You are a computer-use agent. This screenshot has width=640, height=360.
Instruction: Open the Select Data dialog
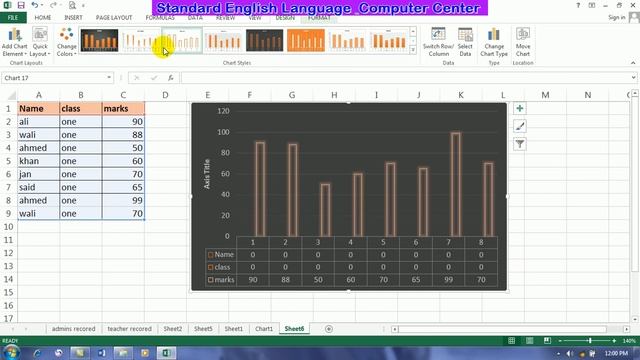pyautogui.click(x=465, y=42)
